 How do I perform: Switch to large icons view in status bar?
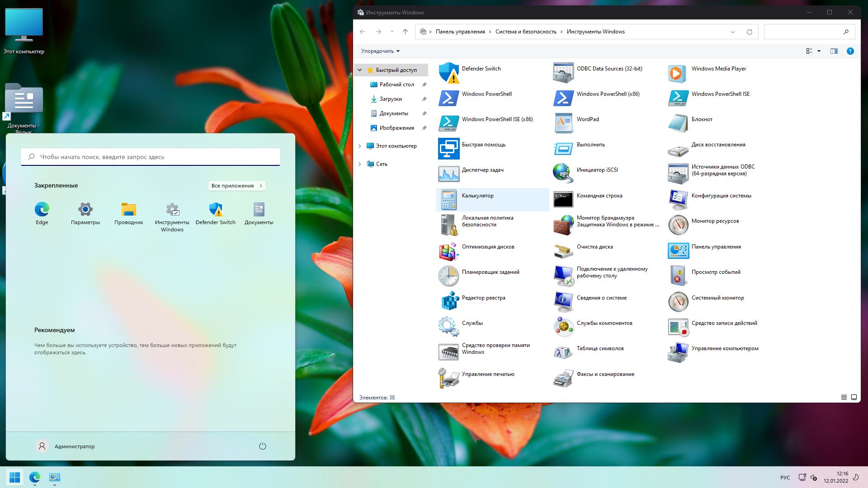pyautogui.click(x=854, y=397)
